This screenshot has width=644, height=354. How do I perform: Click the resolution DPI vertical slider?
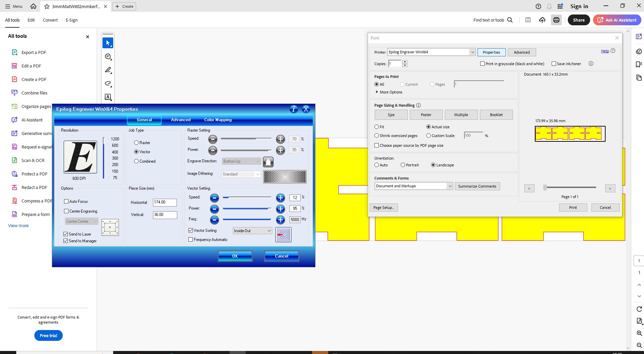tap(104, 157)
